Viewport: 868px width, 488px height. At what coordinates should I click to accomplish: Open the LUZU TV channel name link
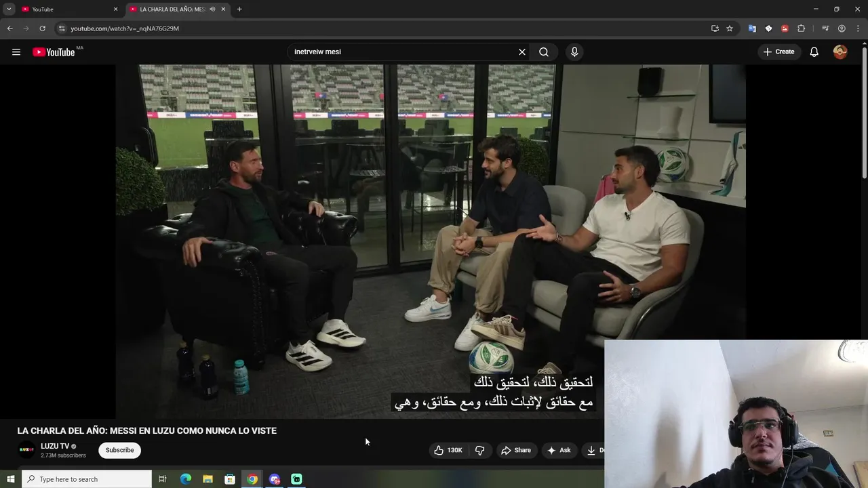click(55, 446)
